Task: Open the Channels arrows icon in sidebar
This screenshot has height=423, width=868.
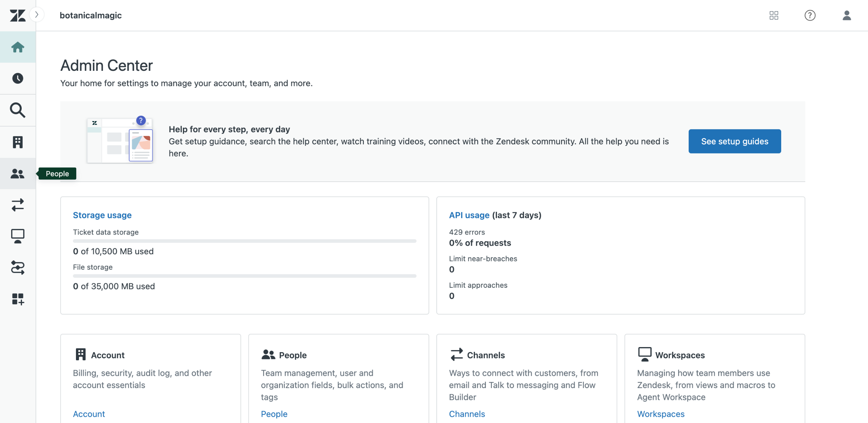Action: (18, 205)
